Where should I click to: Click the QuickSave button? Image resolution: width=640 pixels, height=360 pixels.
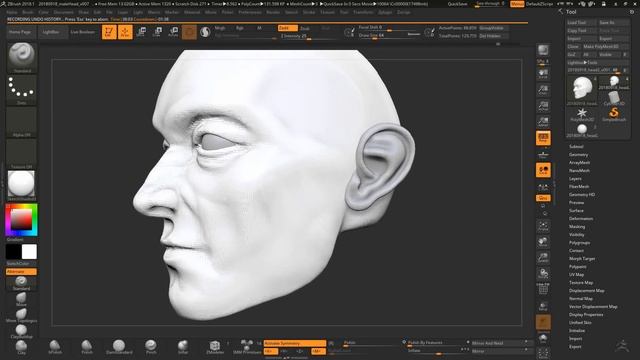click(x=458, y=4)
